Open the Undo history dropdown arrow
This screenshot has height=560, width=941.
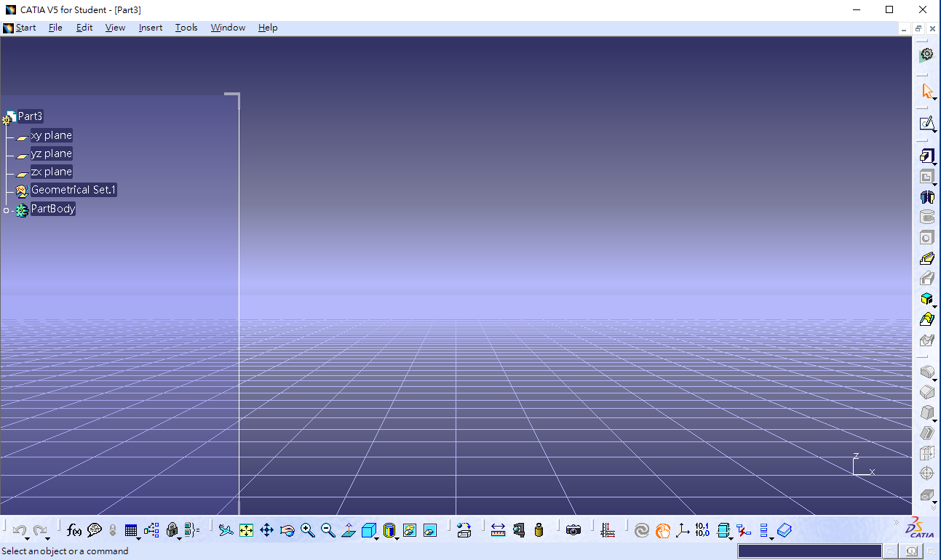(28, 538)
